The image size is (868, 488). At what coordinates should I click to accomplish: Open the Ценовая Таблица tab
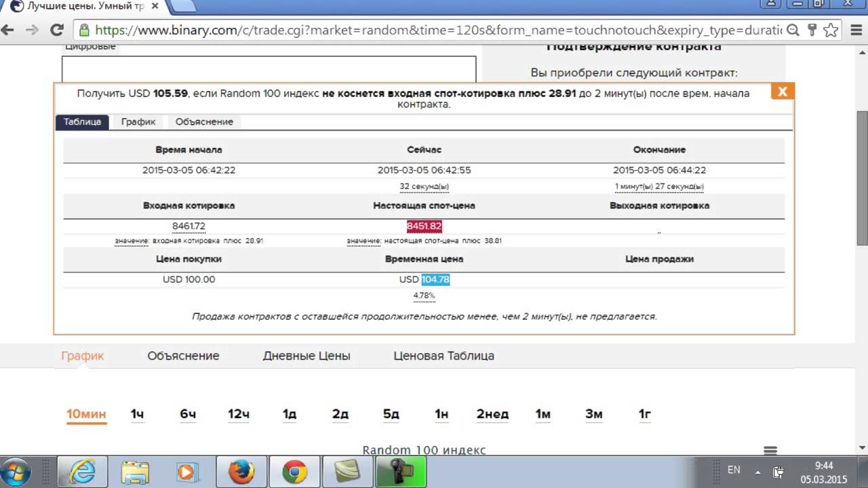(443, 356)
